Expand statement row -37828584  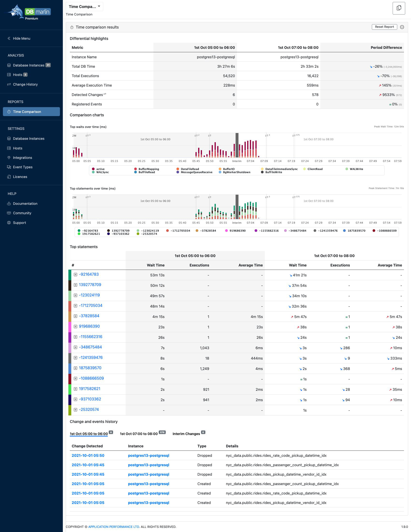(x=75, y=316)
